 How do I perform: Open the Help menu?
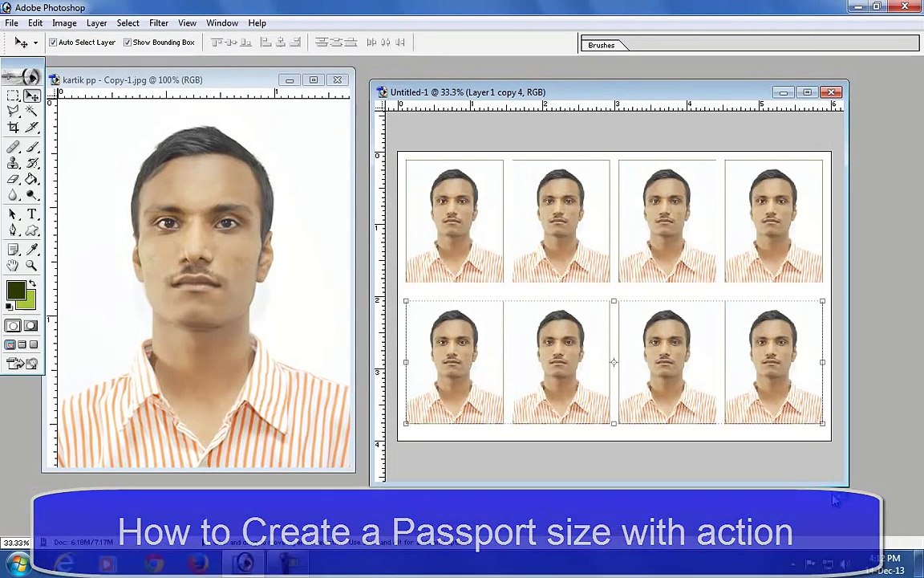pos(257,23)
